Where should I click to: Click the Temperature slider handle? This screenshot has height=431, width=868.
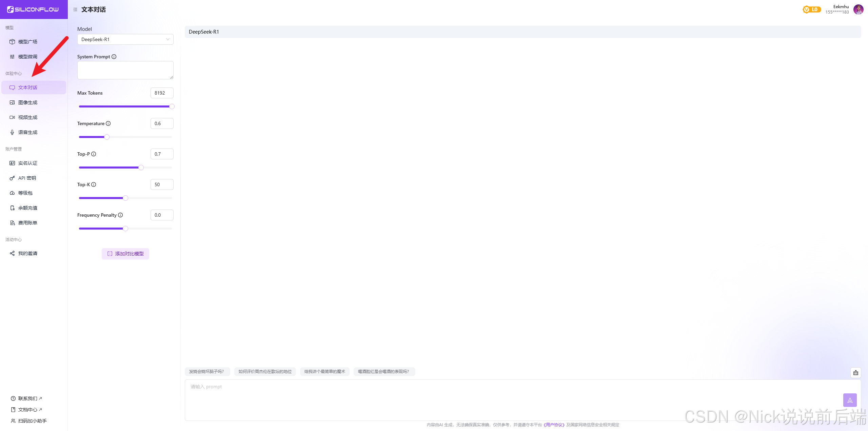[x=107, y=137]
